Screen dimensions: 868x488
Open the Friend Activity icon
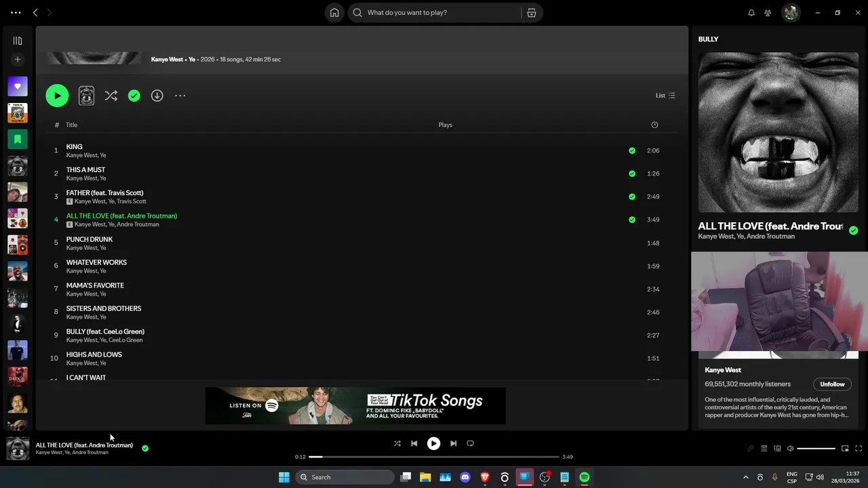[x=768, y=12]
